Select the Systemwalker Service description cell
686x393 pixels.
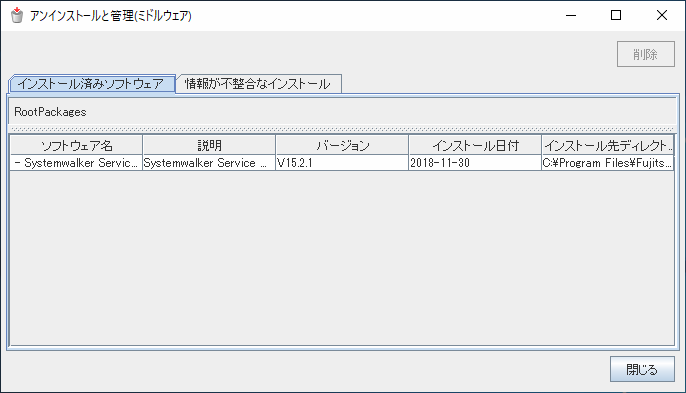(209, 163)
